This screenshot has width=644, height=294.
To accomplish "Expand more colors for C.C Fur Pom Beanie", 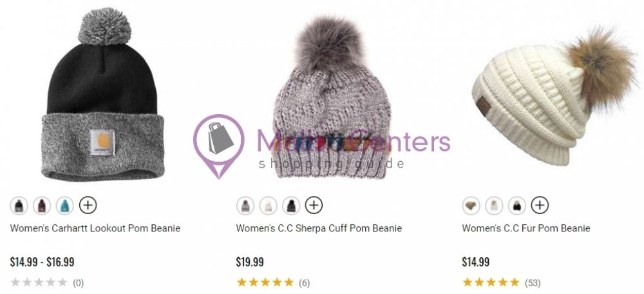I will [540, 205].
